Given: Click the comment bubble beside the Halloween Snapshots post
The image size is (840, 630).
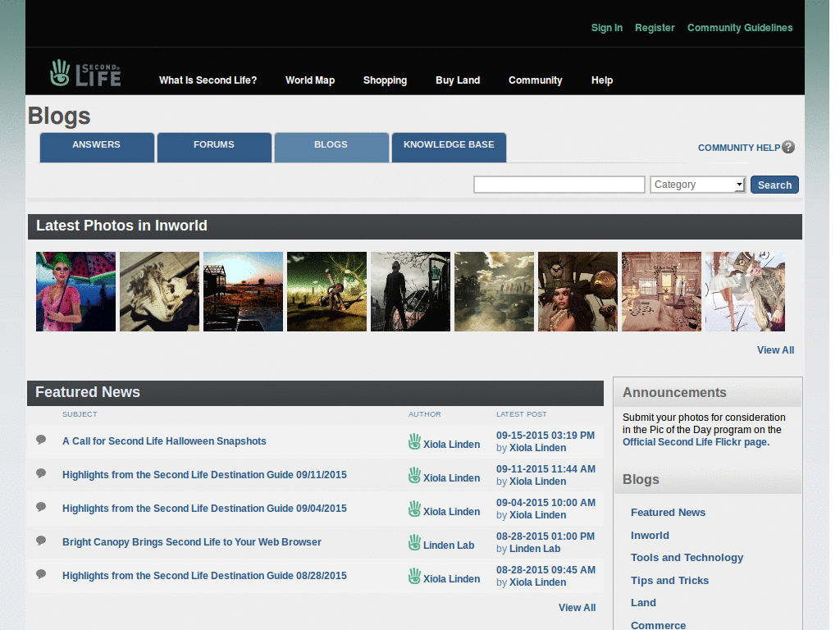Looking at the screenshot, I should pyautogui.click(x=41, y=439).
